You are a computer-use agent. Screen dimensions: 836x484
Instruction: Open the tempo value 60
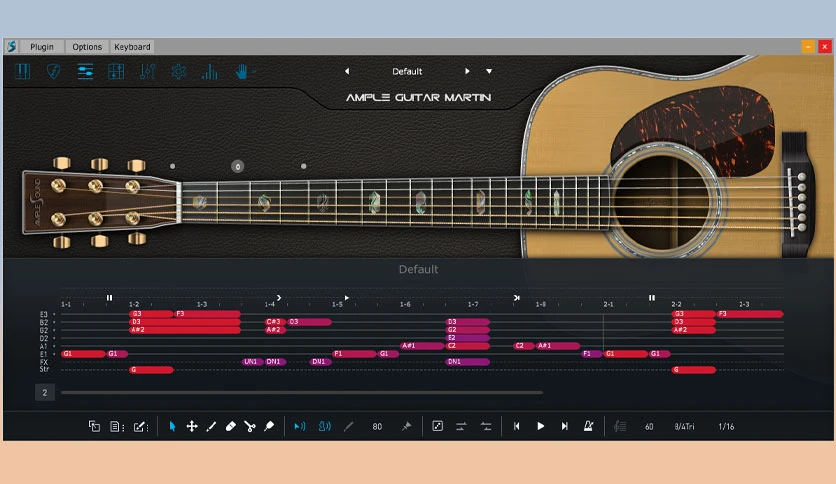tap(649, 426)
